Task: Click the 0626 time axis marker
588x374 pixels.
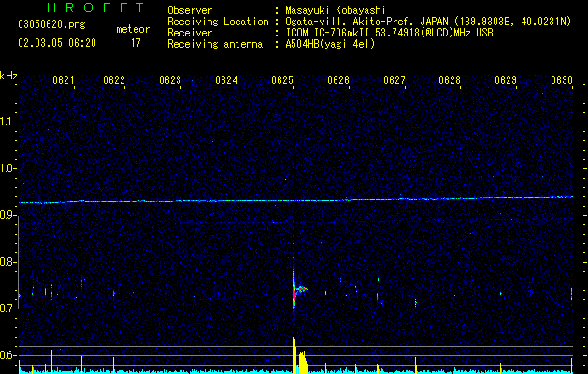Action: (338, 80)
